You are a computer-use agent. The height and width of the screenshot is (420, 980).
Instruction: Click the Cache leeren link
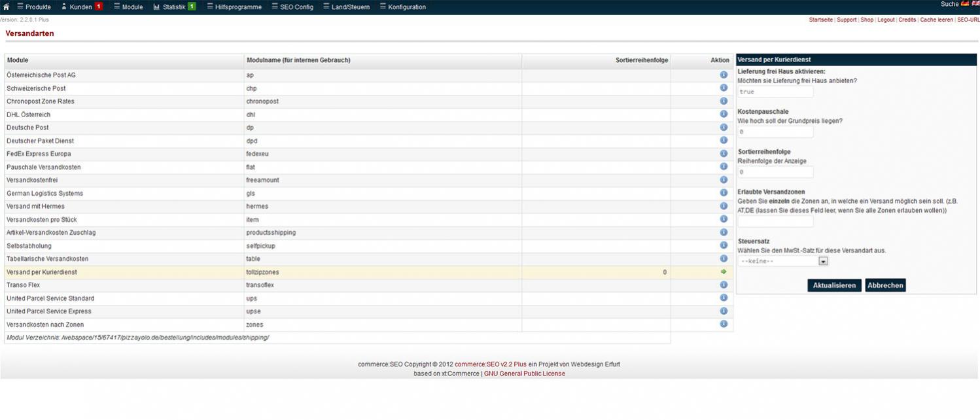pyautogui.click(x=936, y=20)
